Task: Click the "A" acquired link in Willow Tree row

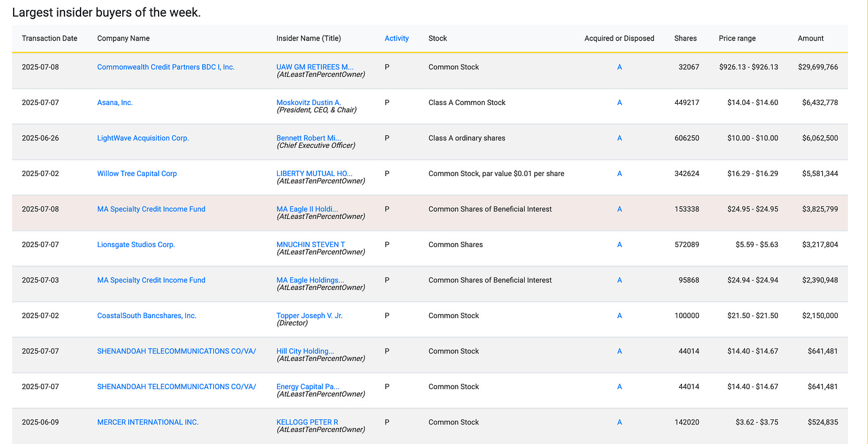Action: (619, 174)
